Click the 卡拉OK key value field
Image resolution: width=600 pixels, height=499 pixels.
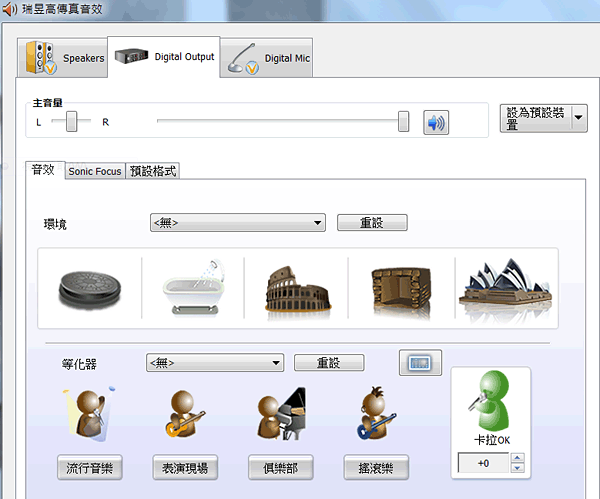[x=483, y=463]
